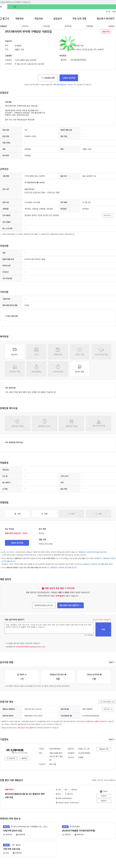Select the 장애인용 주차장 facility icon
The image size is (116, 868).
(x=17, y=423)
